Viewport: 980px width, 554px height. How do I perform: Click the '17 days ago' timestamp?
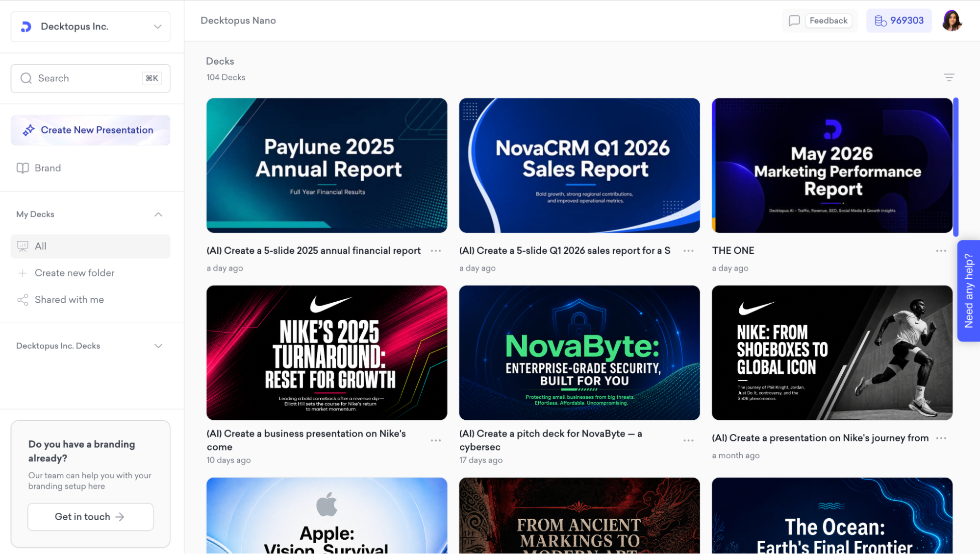click(x=481, y=460)
